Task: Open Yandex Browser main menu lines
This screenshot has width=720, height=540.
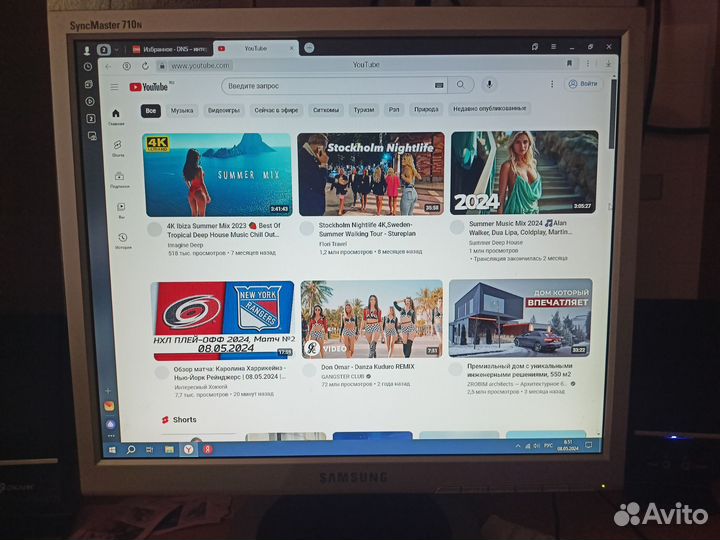Action: [x=554, y=46]
